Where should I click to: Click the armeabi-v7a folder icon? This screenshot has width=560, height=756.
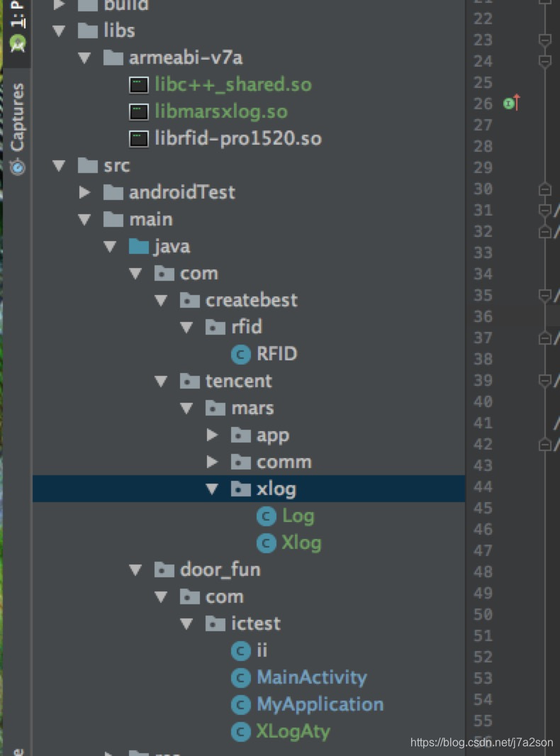(x=113, y=58)
